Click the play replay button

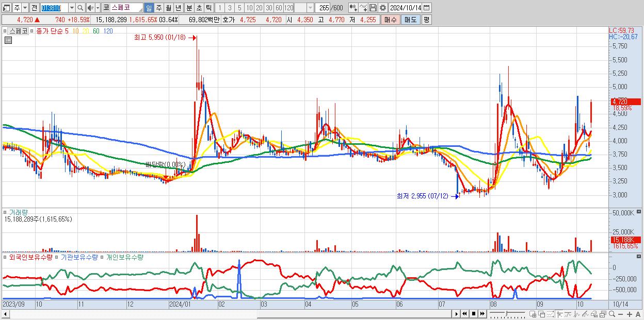coord(457,314)
